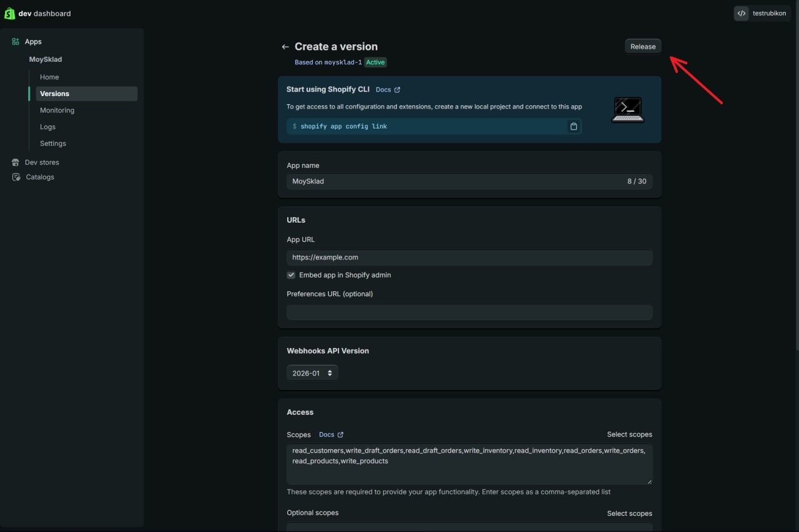Click the Catalogs icon in sidebar
This screenshot has height=532, width=799.
point(16,177)
